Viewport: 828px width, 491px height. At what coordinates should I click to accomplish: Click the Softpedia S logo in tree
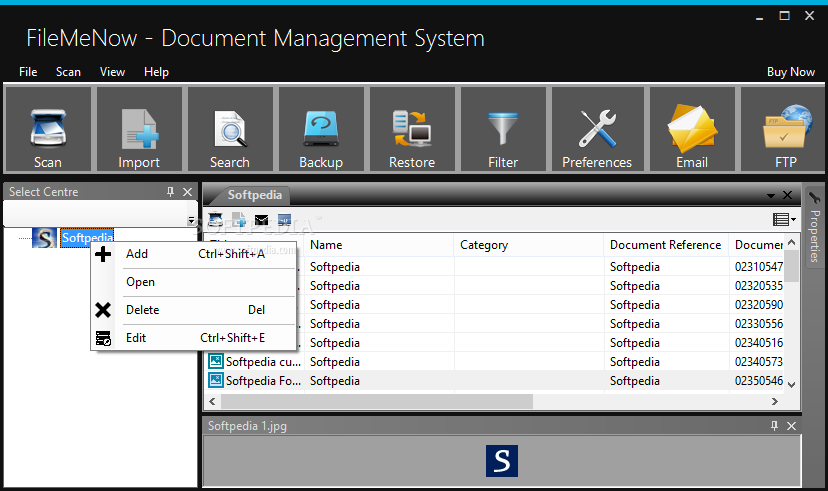click(44, 238)
